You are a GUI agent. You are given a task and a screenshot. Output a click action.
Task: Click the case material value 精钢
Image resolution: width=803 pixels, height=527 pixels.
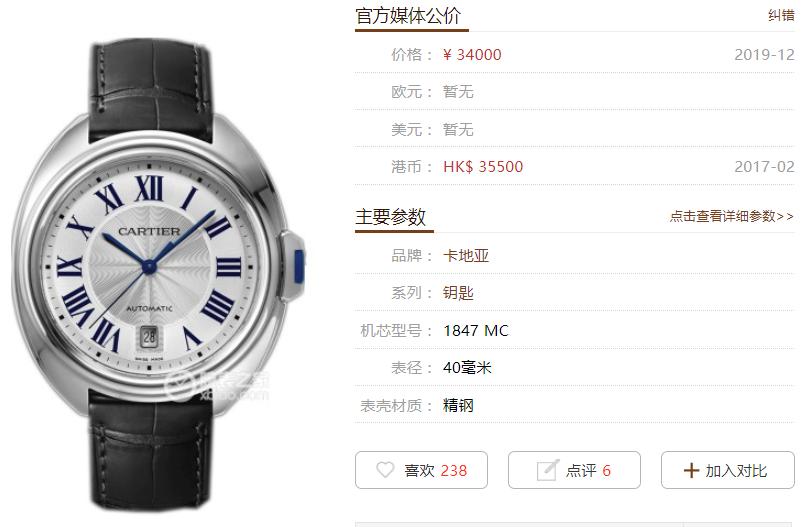(x=458, y=406)
